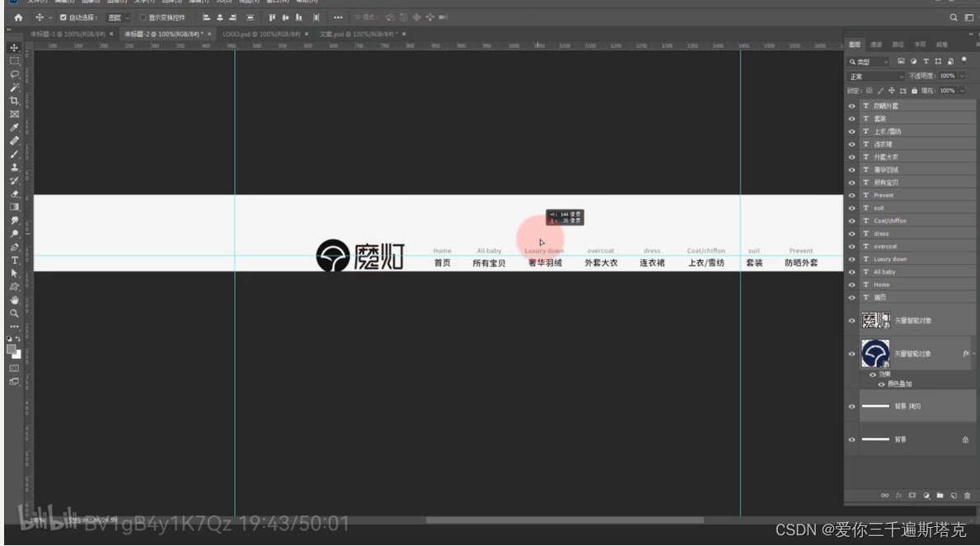Open auto-select layer/group dropdown

pos(118,17)
